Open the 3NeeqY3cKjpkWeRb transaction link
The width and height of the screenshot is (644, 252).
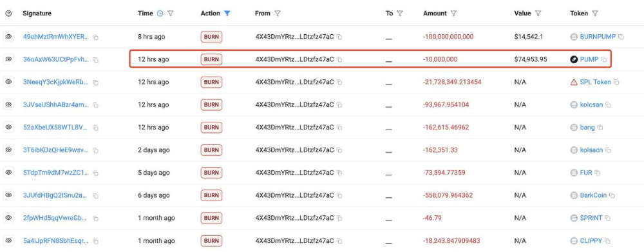[x=56, y=82]
